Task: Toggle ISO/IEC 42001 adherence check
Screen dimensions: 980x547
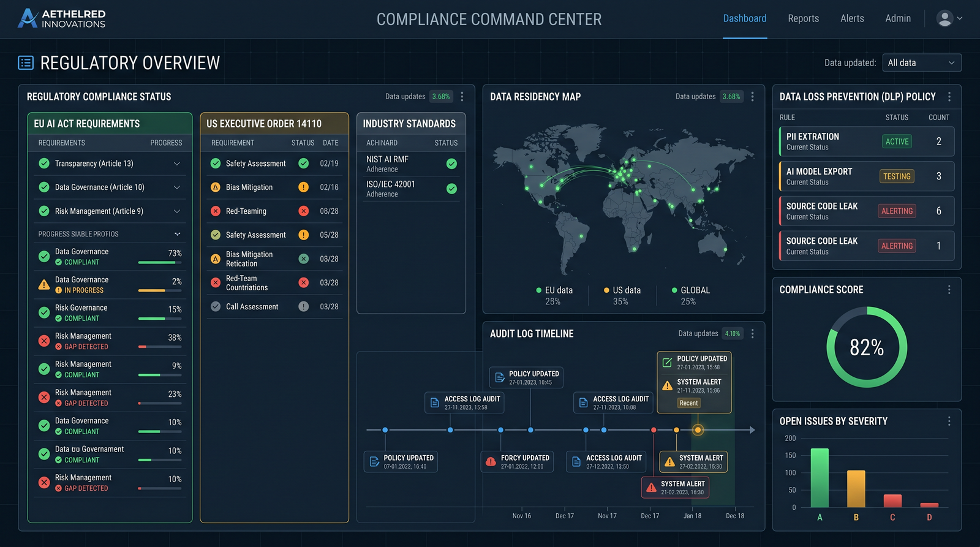Action: (451, 189)
